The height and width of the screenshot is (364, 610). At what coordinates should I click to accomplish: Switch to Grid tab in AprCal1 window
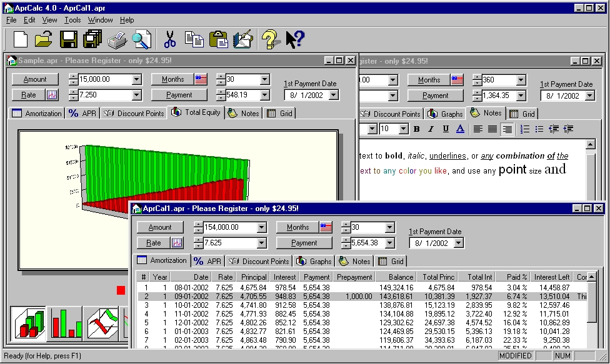point(391,262)
